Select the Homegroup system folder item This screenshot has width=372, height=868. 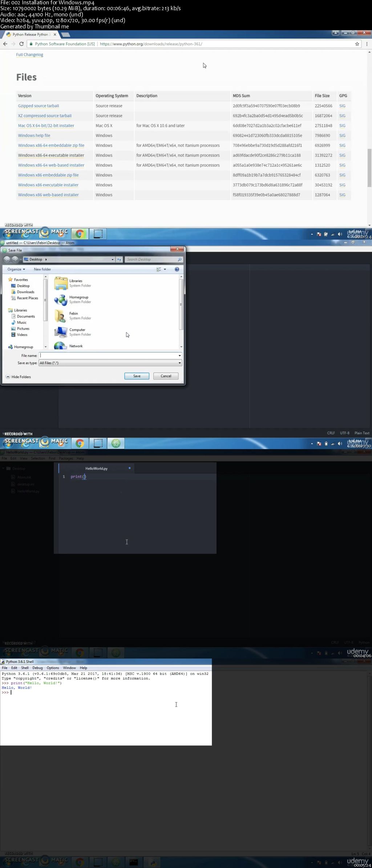(x=73, y=300)
